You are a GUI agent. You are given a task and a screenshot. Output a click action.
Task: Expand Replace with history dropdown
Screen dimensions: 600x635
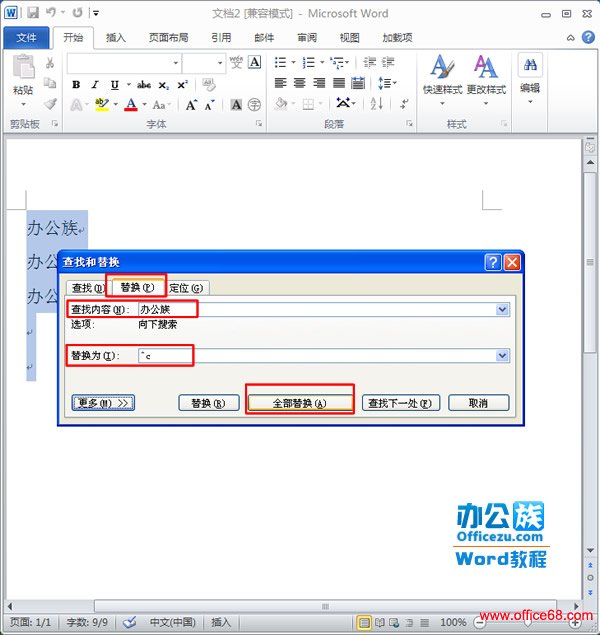(502, 356)
